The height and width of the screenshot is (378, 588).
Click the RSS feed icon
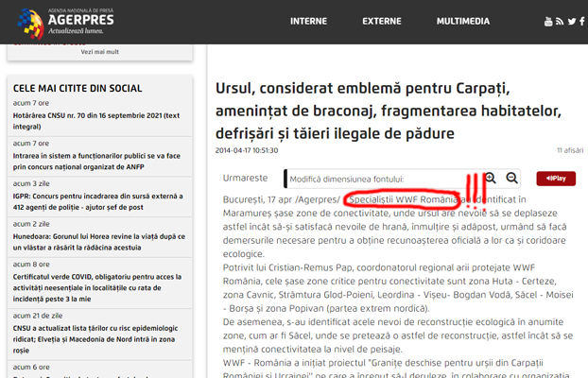560,22
